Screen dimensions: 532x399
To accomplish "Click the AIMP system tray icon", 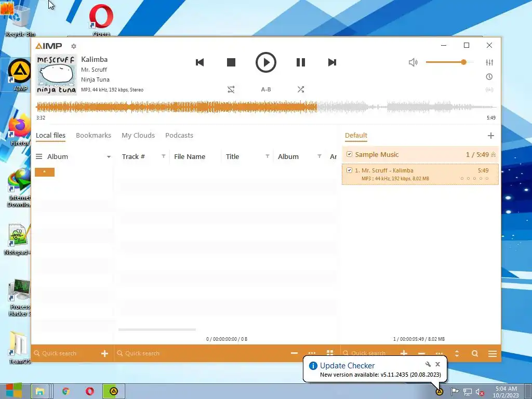I will 440,392.
